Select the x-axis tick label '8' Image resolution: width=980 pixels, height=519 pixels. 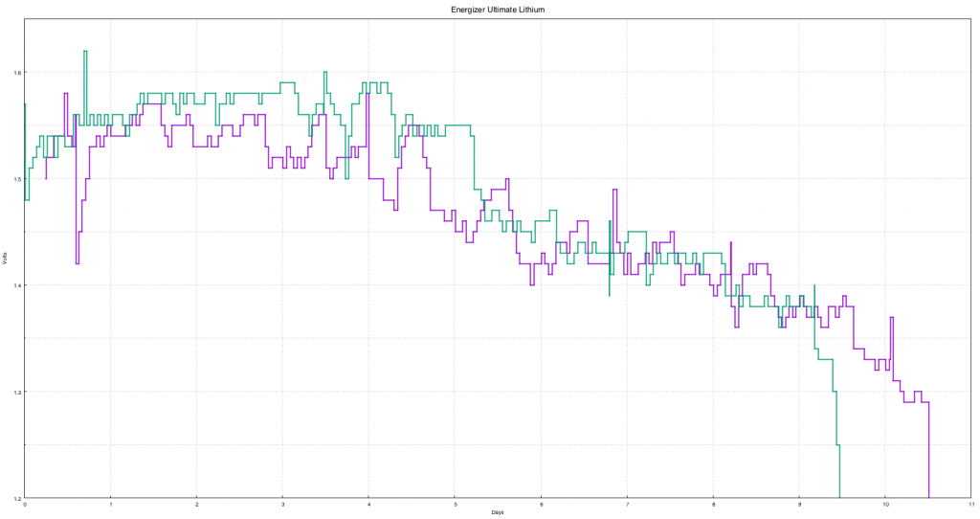tap(713, 504)
